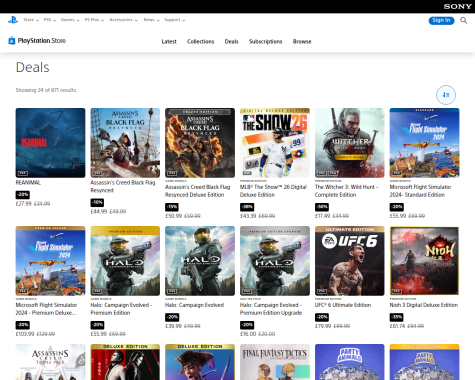Open Halo Campaign Evolved Premium Edition cover
The height and width of the screenshot is (380, 475).
(x=125, y=261)
